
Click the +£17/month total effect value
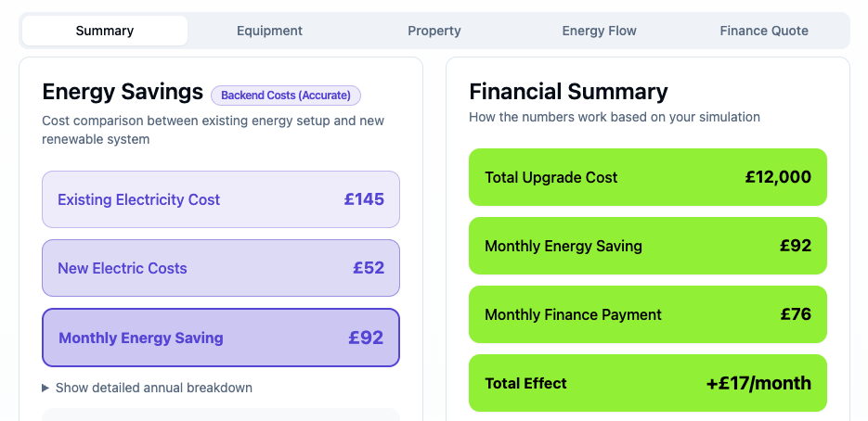click(758, 383)
